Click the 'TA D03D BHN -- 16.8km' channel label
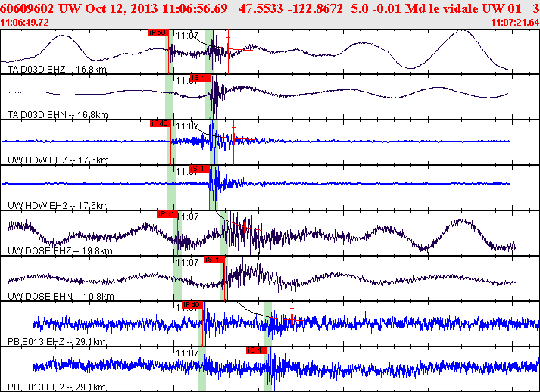This screenshot has height=392, width=540. point(58,115)
